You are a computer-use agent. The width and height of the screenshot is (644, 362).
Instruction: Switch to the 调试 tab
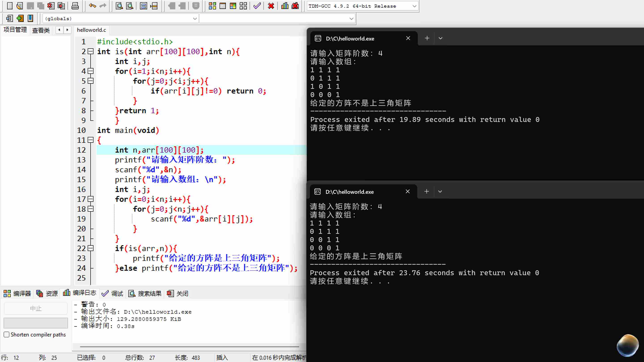(x=112, y=293)
